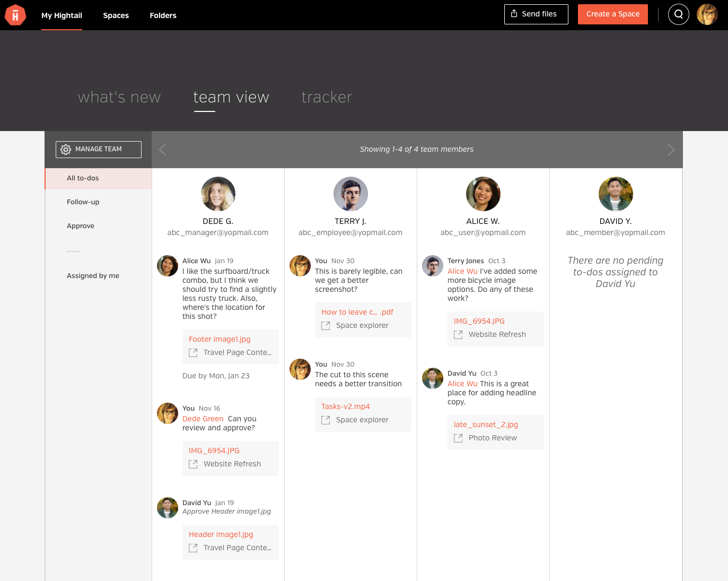Open Folders in the top navigation

tap(163, 15)
